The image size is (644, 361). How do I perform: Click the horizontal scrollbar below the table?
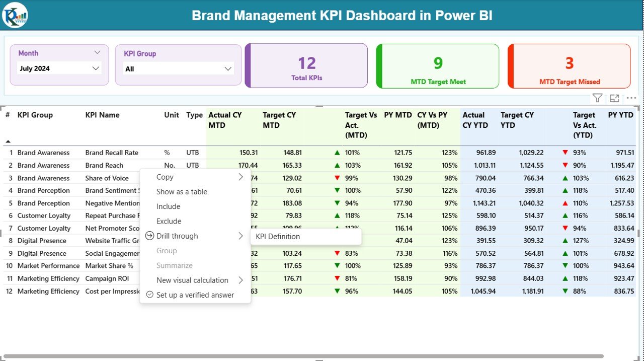click(x=302, y=356)
